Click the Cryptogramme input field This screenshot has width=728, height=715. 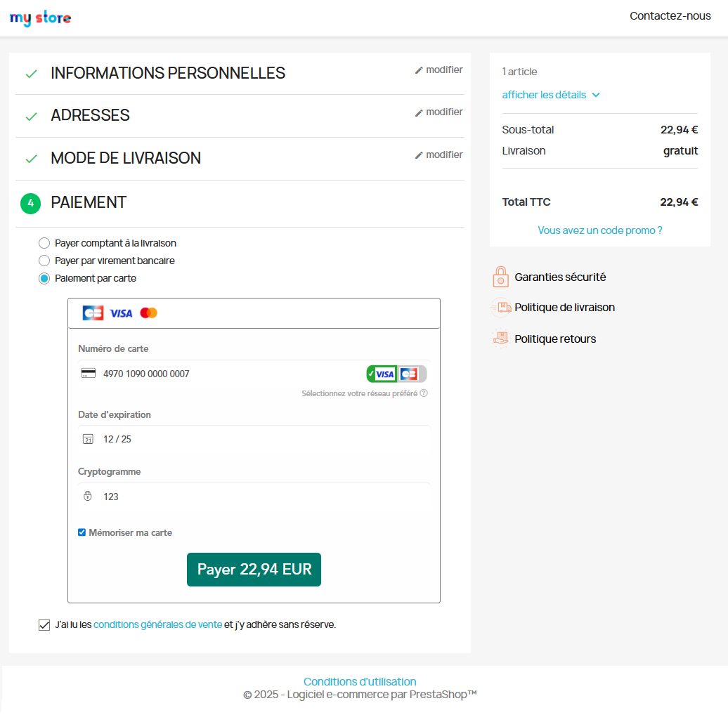253,497
